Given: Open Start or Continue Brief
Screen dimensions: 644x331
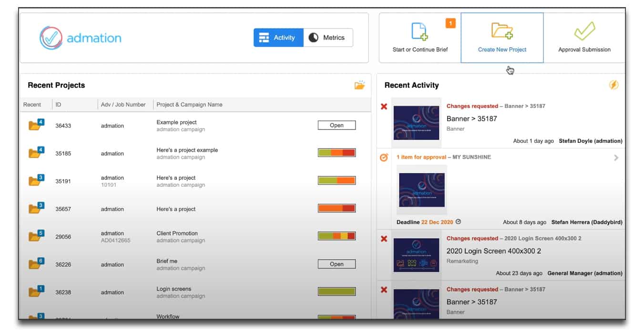Looking at the screenshot, I should tap(420, 38).
